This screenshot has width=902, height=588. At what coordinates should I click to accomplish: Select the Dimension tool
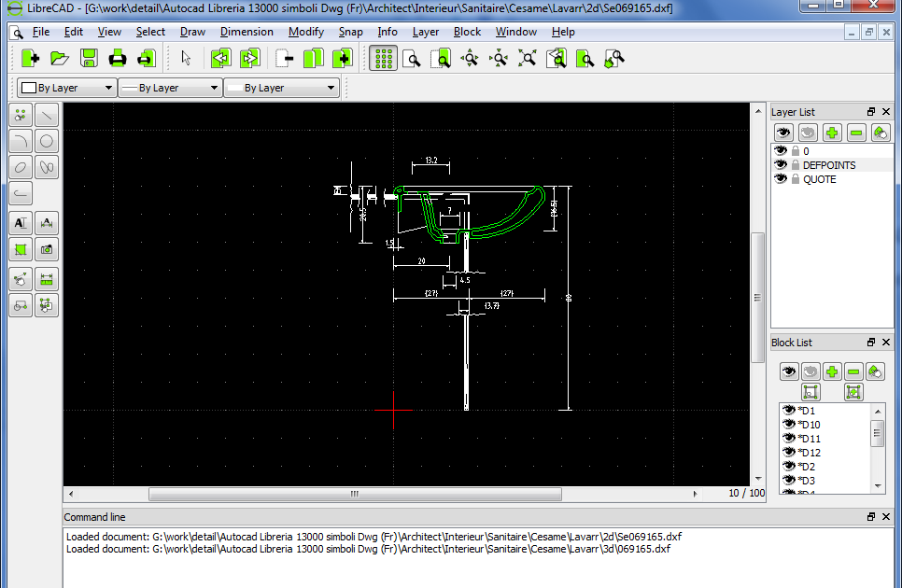(x=47, y=223)
